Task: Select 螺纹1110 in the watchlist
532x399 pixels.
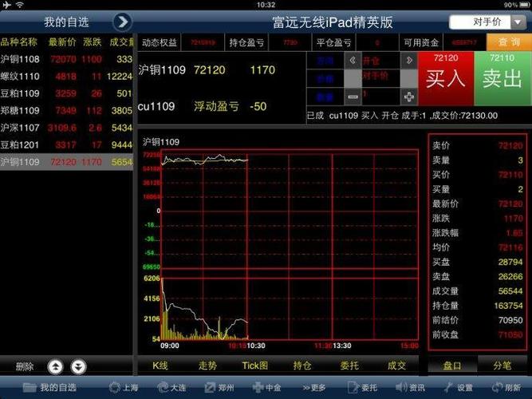Action: click(66, 77)
